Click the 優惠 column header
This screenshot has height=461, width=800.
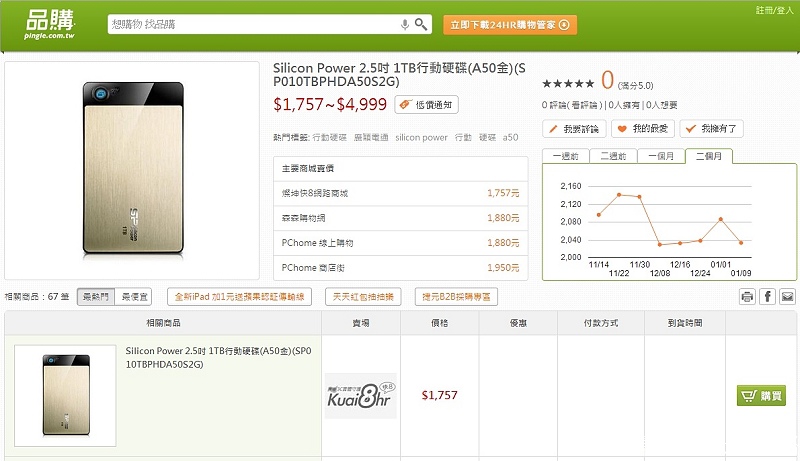(518, 323)
